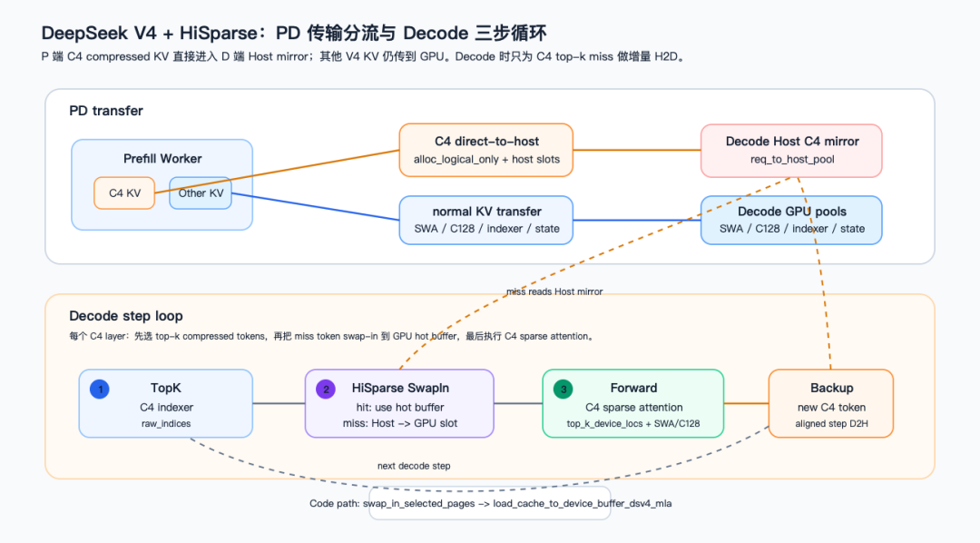Click the Other KV box
Screen dimensions: 980x543
tap(201, 193)
